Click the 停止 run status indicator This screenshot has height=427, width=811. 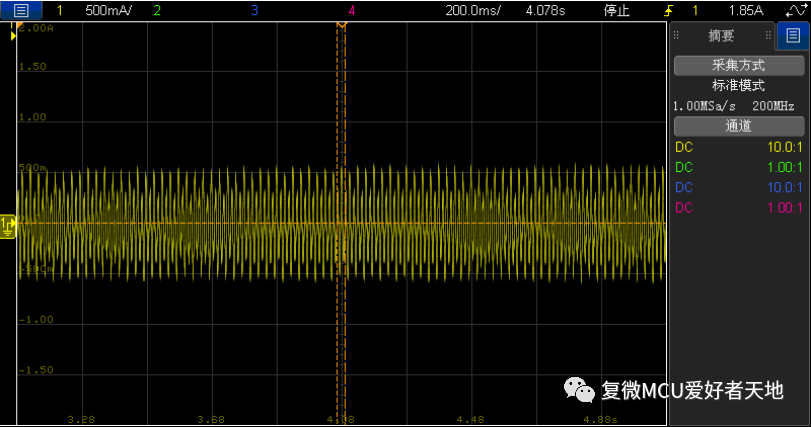(x=617, y=10)
